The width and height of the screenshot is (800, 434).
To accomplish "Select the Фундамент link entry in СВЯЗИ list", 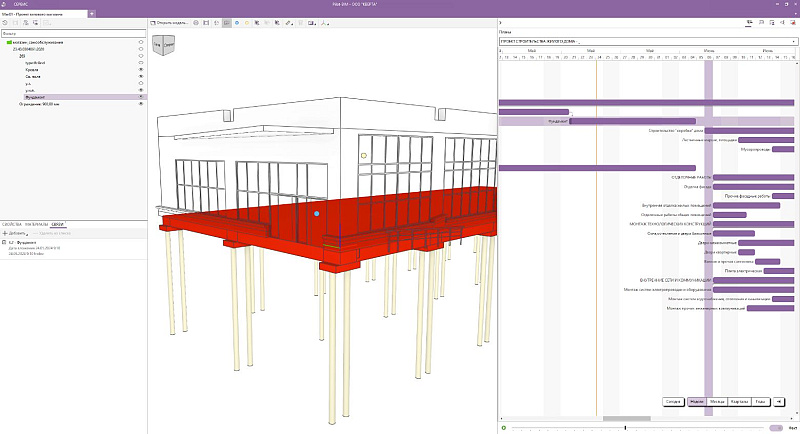I will pyautogui.click(x=73, y=248).
